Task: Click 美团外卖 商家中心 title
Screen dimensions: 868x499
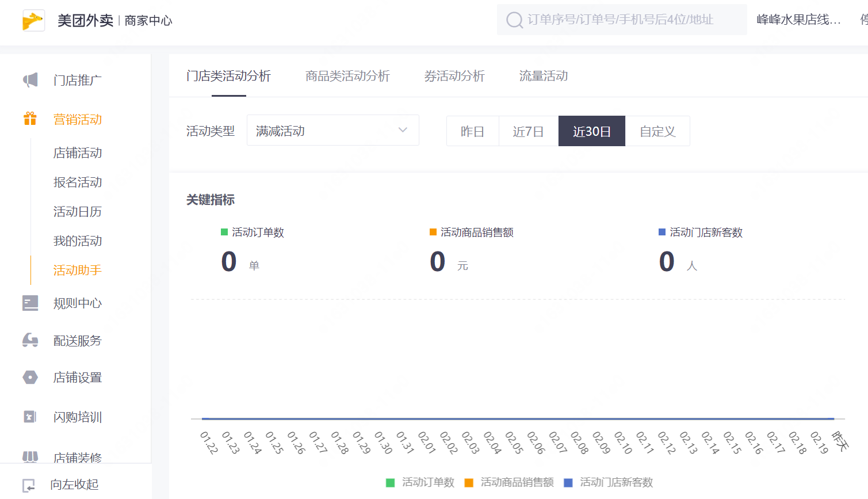Action: pos(115,21)
